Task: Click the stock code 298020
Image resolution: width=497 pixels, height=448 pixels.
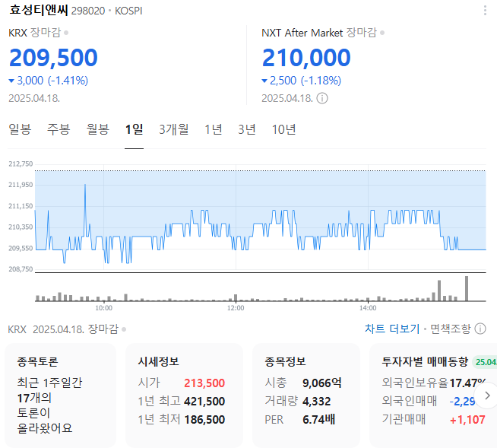Action: (88, 11)
